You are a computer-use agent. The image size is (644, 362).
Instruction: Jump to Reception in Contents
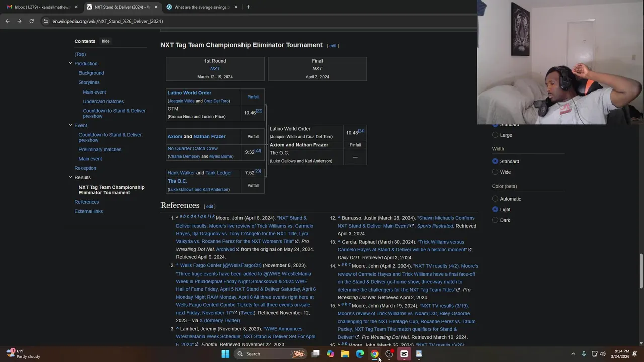coord(85,168)
